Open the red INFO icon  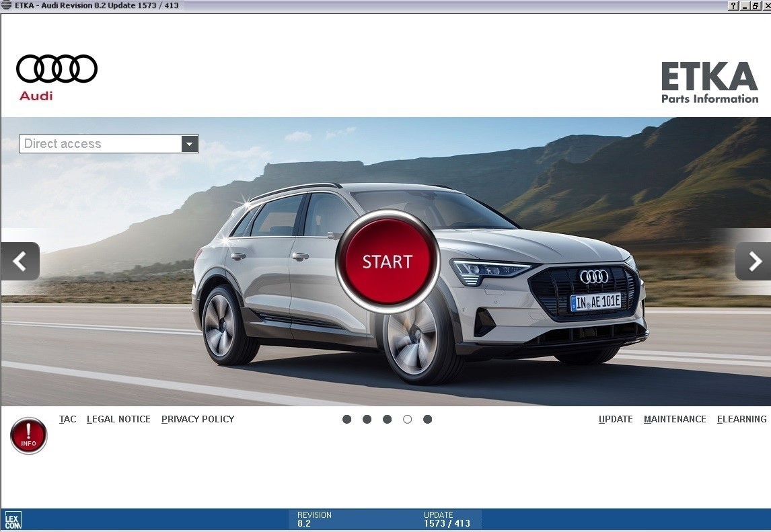[x=28, y=436]
